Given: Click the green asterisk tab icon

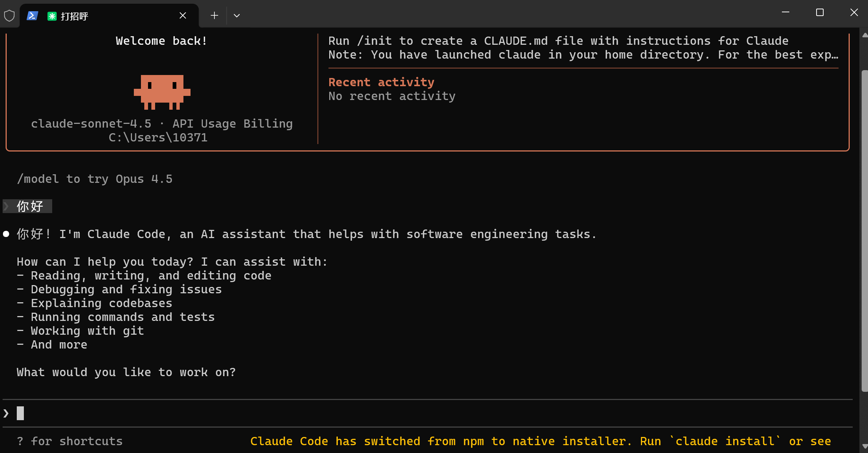Looking at the screenshot, I should coord(52,16).
